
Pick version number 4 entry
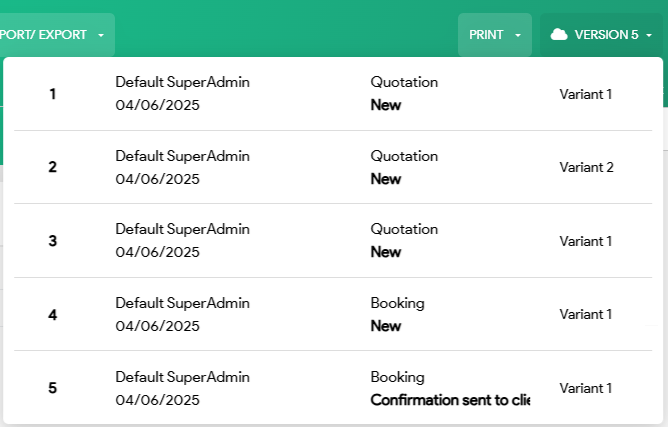(53, 314)
